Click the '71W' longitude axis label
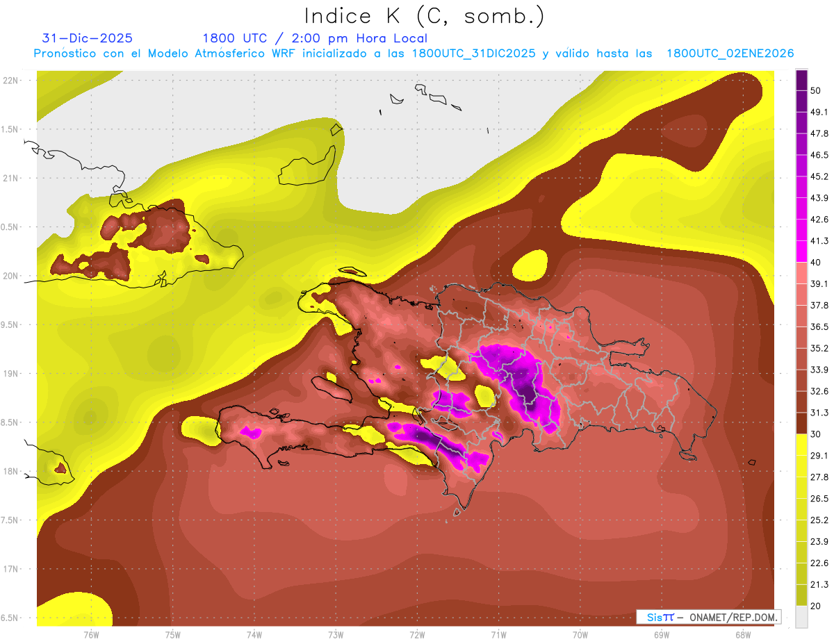This screenshot has width=834, height=644. tap(498, 634)
